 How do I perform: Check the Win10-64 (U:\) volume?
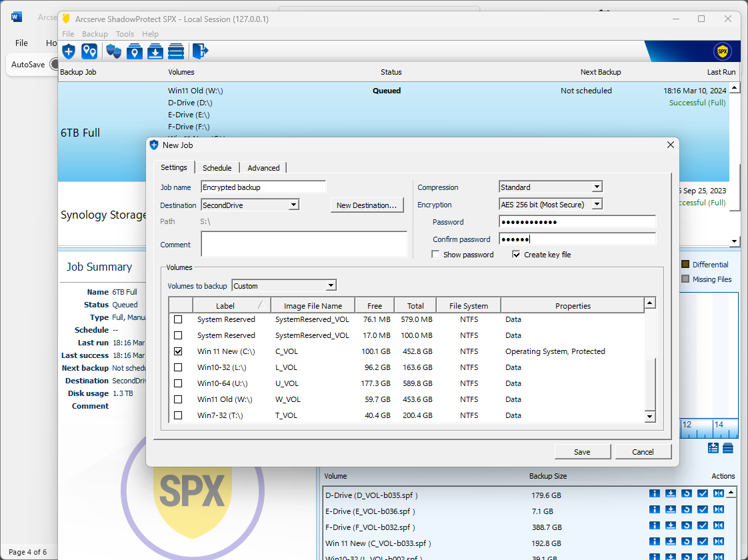[178, 383]
